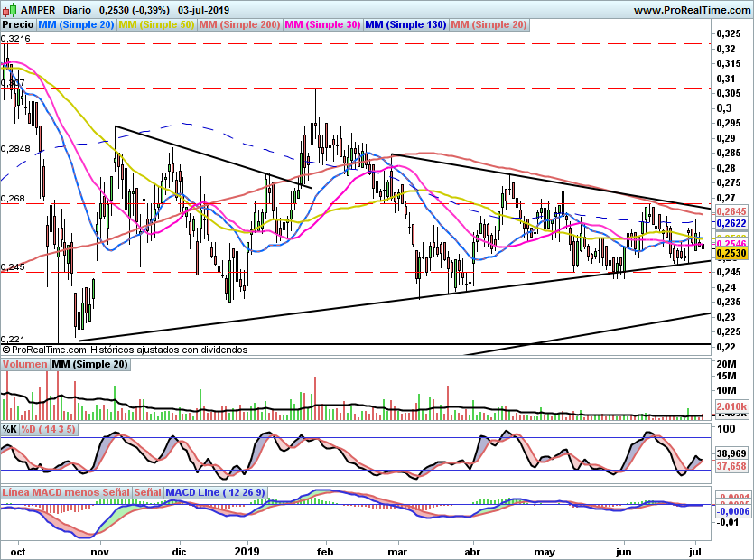The image size is (754, 560).
Task: Click the %K stochastic label
Action: (10, 428)
